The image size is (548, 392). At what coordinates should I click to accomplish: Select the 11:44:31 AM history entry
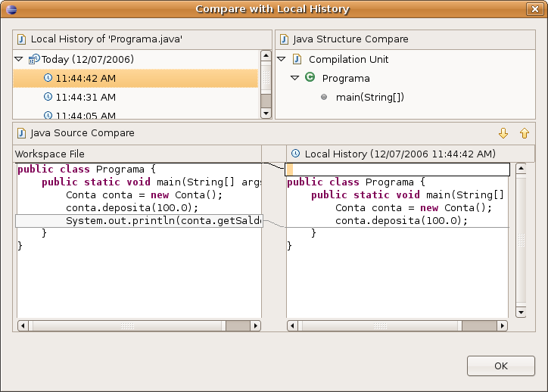point(85,97)
